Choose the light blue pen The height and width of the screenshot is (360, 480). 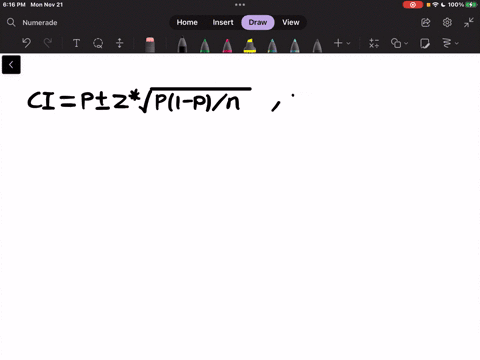point(295,45)
